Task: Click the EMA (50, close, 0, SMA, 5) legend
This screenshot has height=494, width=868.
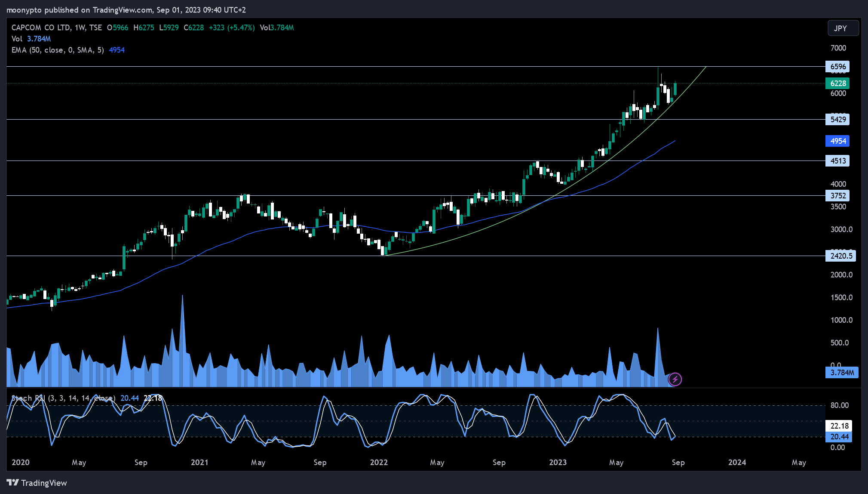Action: click(x=58, y=50)
